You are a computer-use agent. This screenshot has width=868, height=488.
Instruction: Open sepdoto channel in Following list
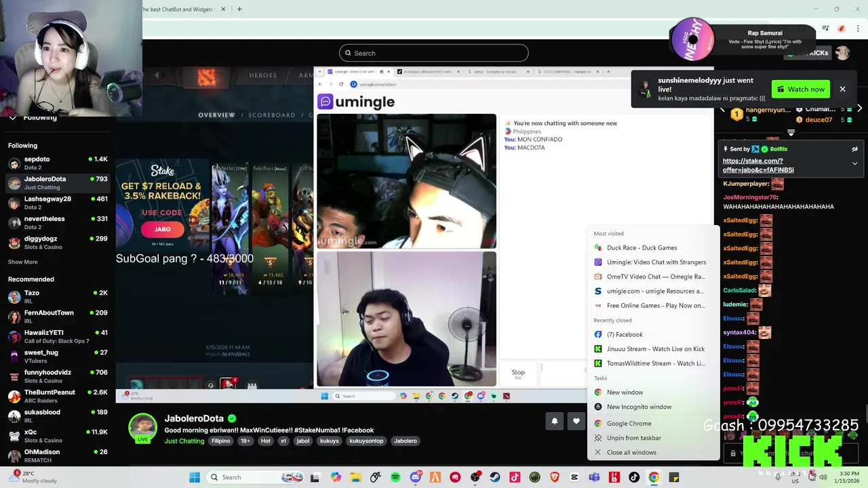click(x=58, y=163)
